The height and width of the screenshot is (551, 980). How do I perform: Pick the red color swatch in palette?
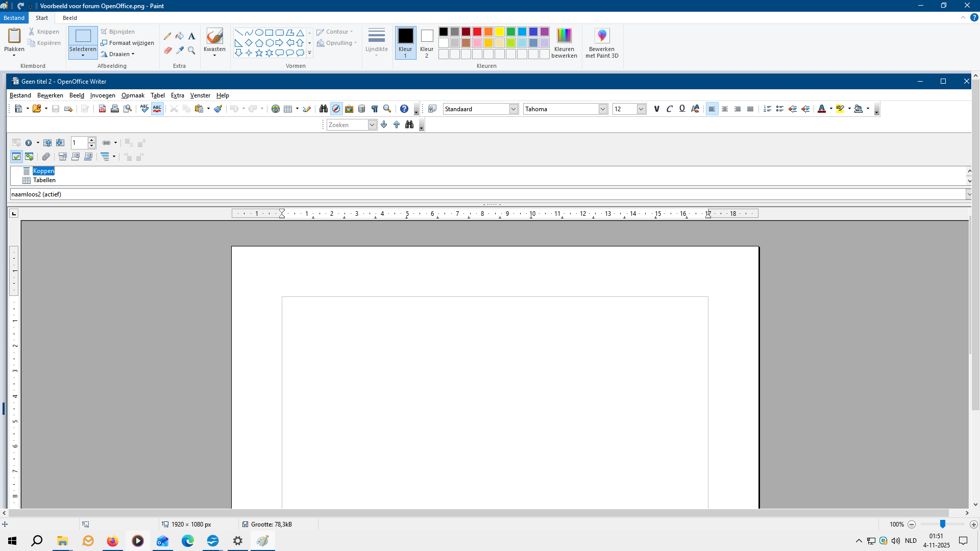pyautogui.click(x=477, y=32)
